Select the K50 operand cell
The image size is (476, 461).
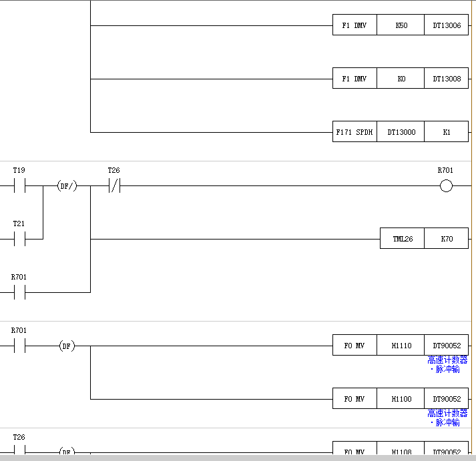[401, 25]
